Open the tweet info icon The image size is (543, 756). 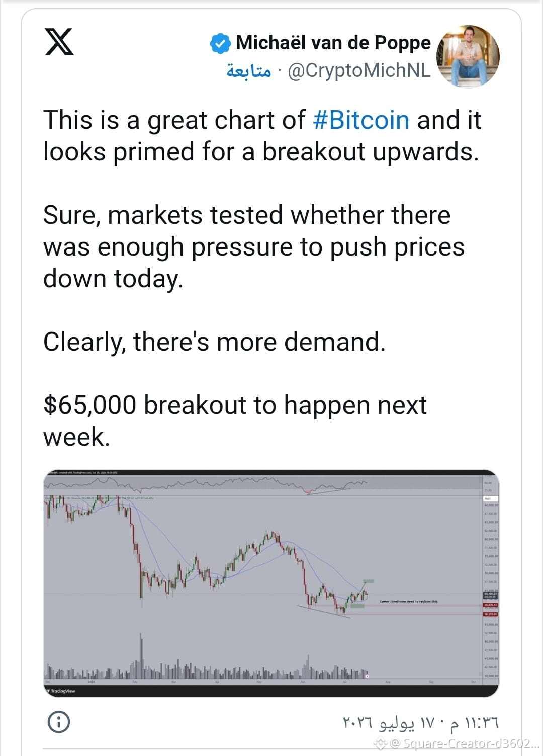tap(59, 722)
